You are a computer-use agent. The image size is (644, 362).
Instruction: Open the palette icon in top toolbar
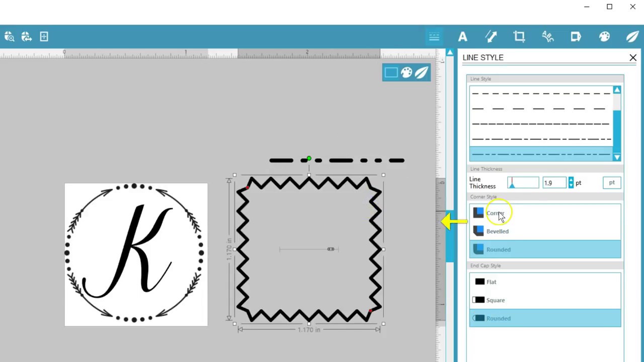tap(604, 37)
